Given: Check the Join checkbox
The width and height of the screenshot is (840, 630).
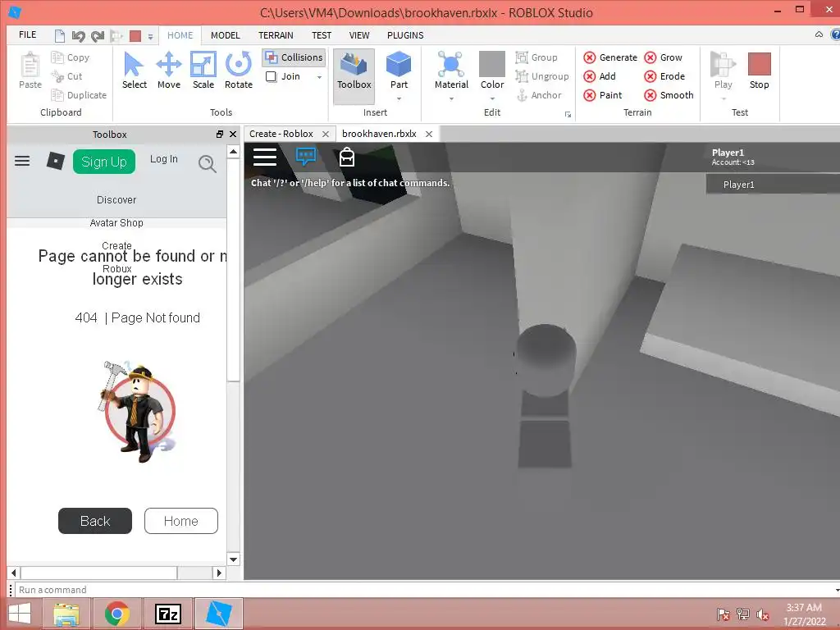Looking at the screenshot, I should tap(271, 76).
